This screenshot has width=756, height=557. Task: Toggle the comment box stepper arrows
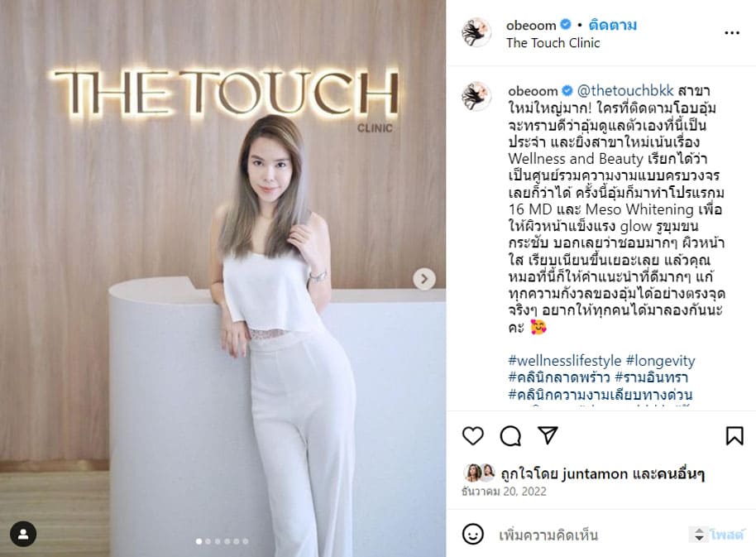[x=699, y=535]
